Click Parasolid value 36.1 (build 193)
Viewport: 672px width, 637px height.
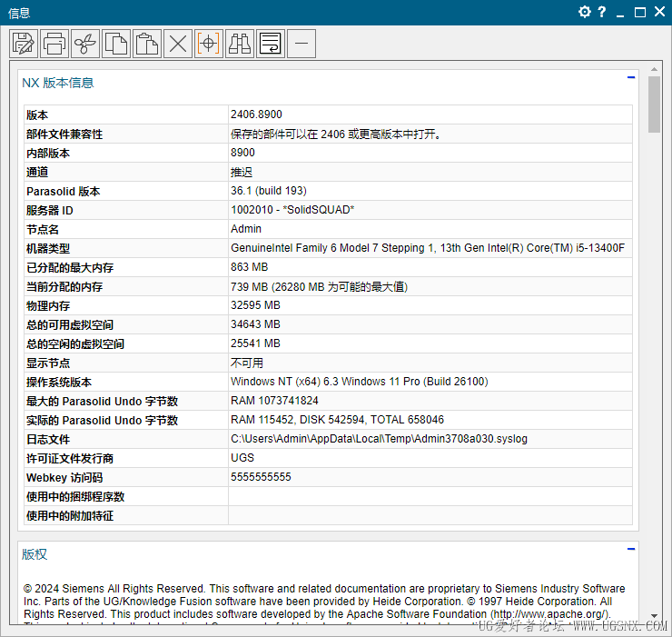pos(268,191)
